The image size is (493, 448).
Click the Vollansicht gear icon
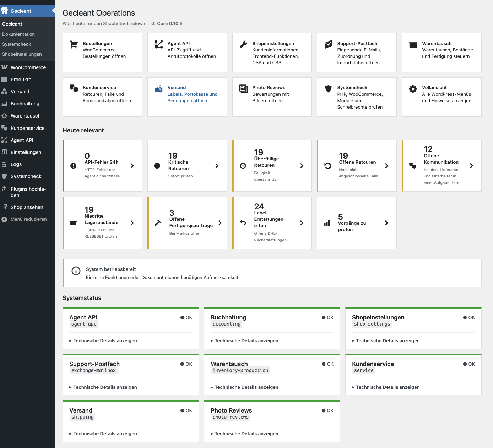click(x=413, y=89)
